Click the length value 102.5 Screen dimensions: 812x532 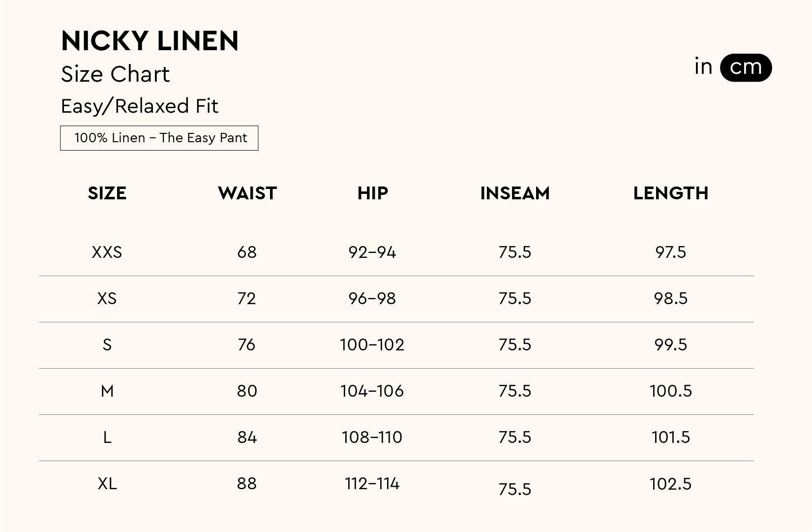point(670,484)
